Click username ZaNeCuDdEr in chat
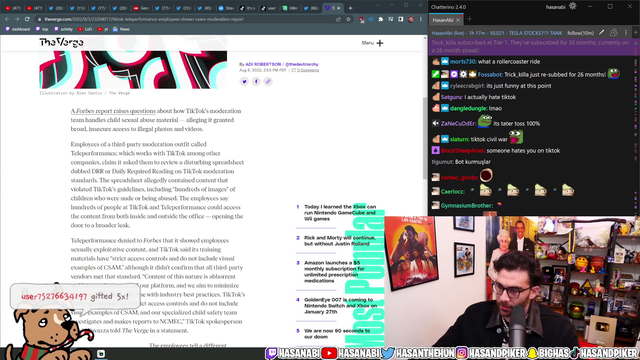The image size is (640, 360). click(458, 124)
